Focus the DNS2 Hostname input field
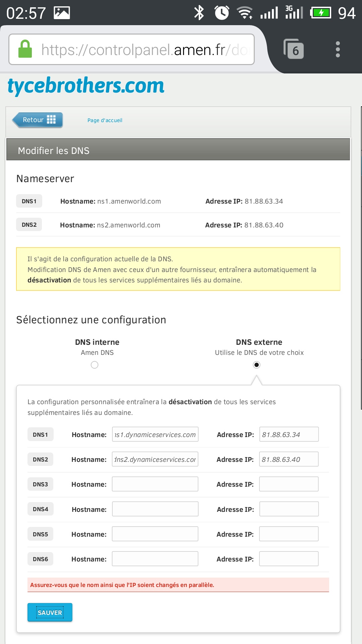This screenshot has height=644, width=362. coord(155,459)
